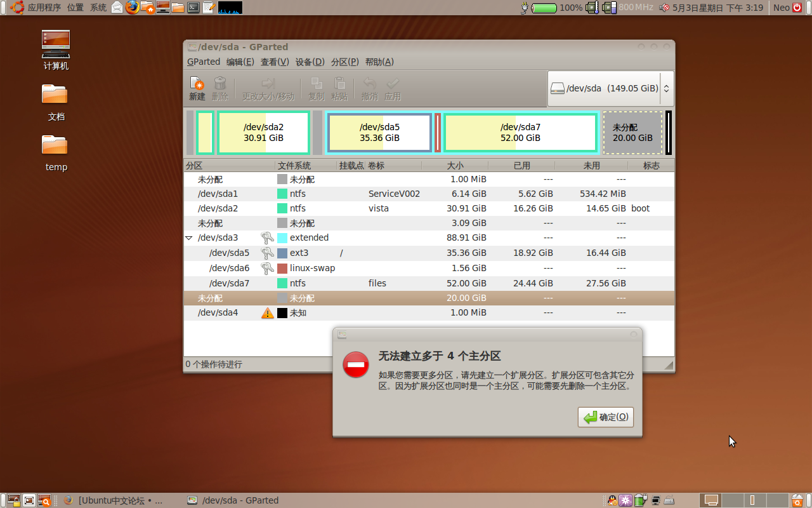Viewport: 812px width, 508px height.
Task: Click the 确定(O) button in the dialog
Action: tap(606, 417)
